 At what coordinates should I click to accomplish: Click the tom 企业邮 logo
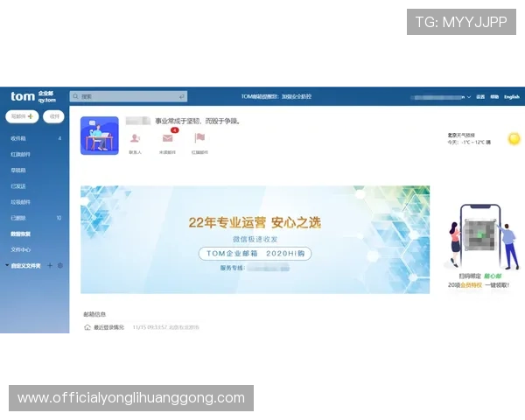[33, 96]
